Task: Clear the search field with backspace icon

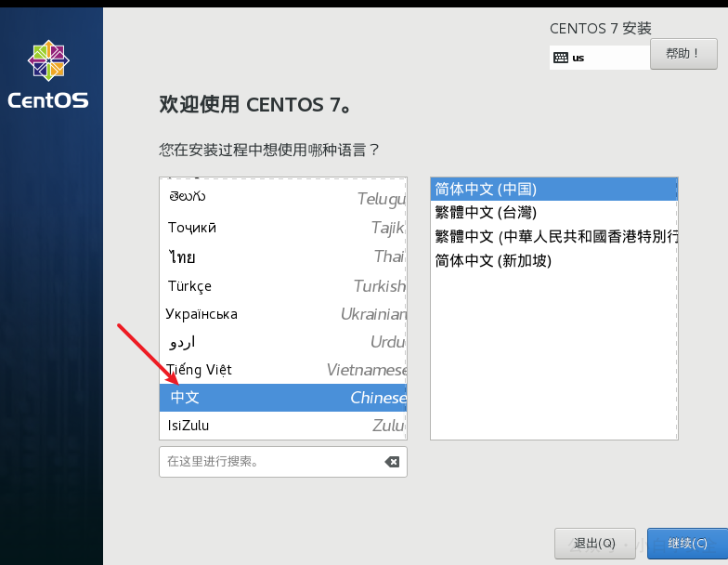Action: (x=392, y=462)
